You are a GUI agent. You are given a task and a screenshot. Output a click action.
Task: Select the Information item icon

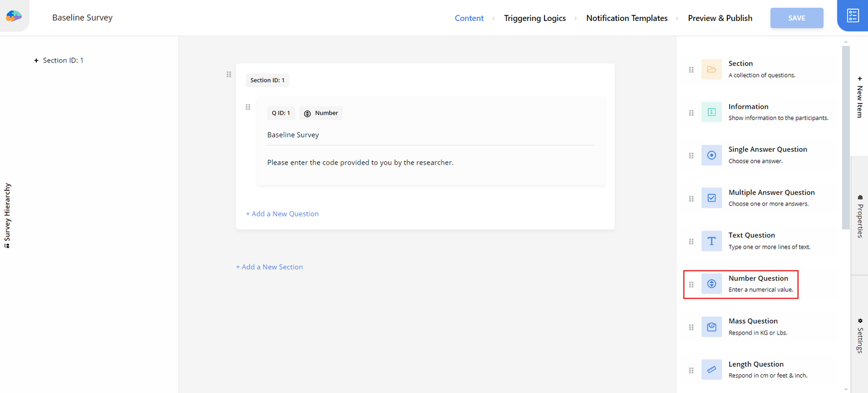tap(711, 112)
